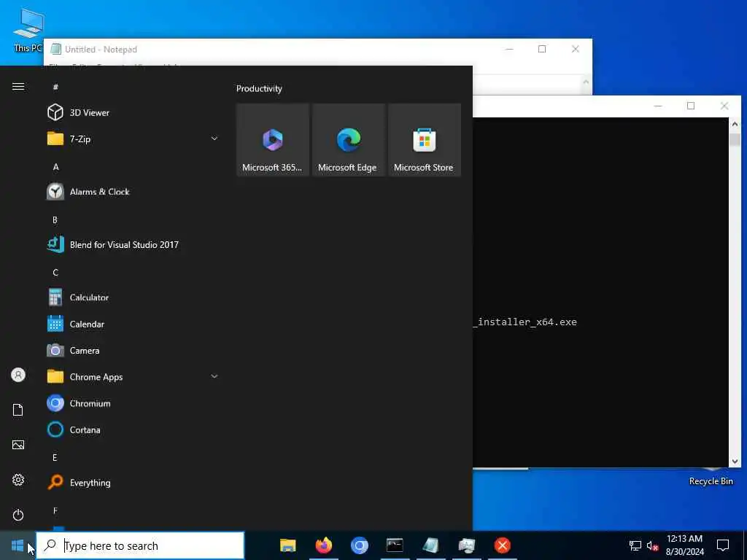Click the Productivity group heading
The image size is (747, 560).
coord(259,88)
